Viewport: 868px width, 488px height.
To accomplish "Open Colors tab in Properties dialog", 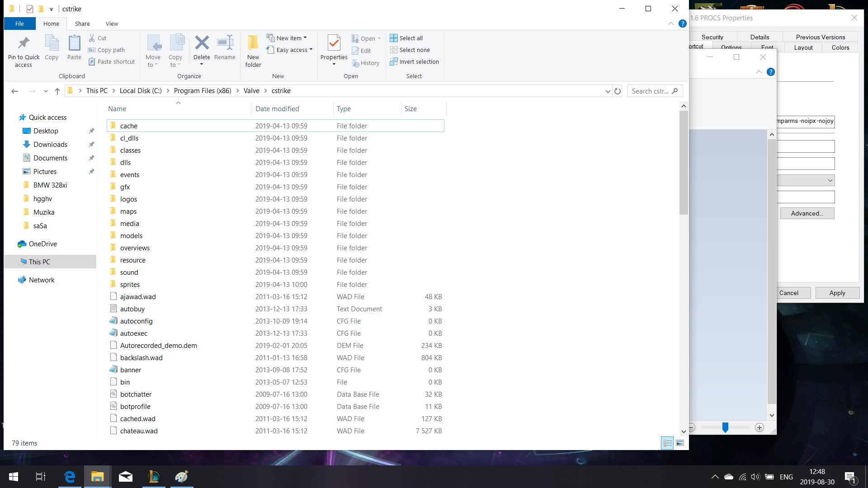I will click(840, 47).
